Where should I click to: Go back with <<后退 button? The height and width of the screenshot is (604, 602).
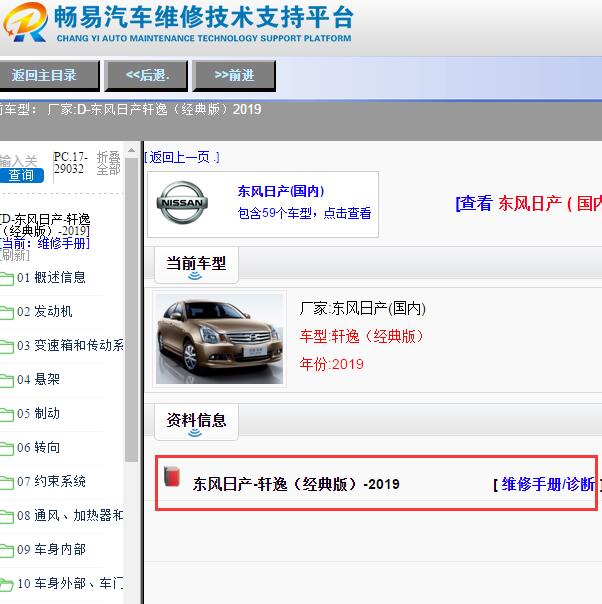pos(146,76)
